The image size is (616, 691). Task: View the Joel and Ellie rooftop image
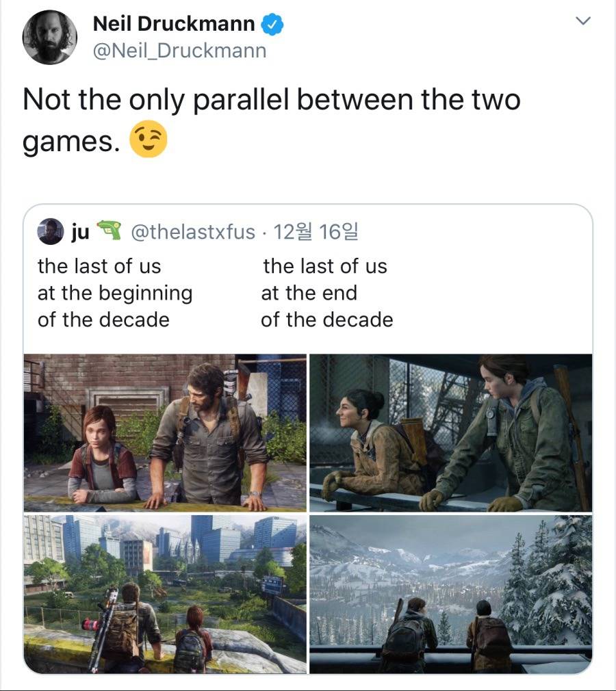(165, 433)
